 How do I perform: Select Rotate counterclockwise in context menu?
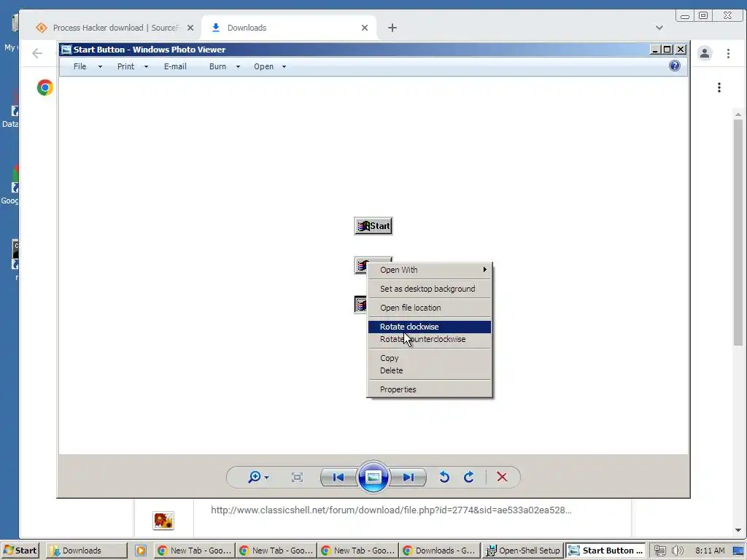point(429,339)
